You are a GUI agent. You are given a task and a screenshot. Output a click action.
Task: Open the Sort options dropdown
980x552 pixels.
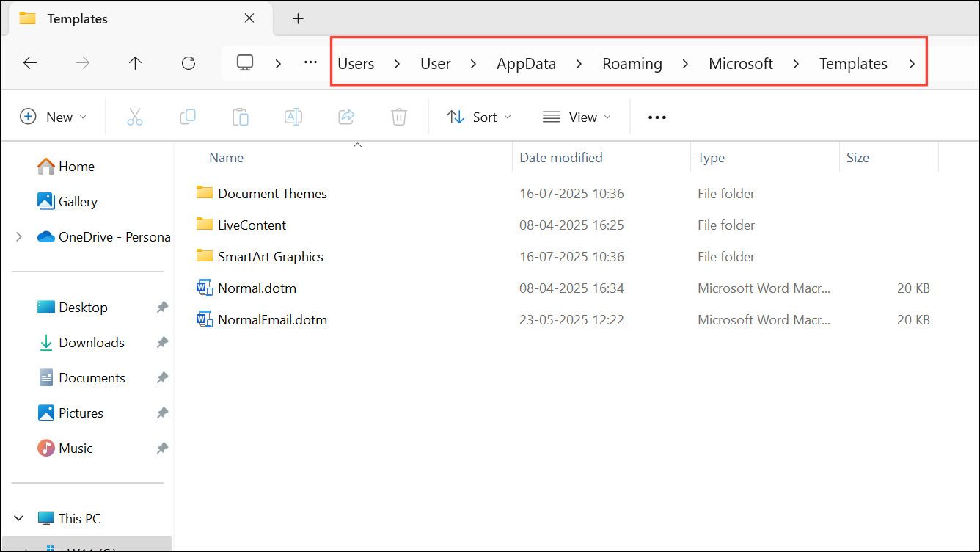(479, 117)
